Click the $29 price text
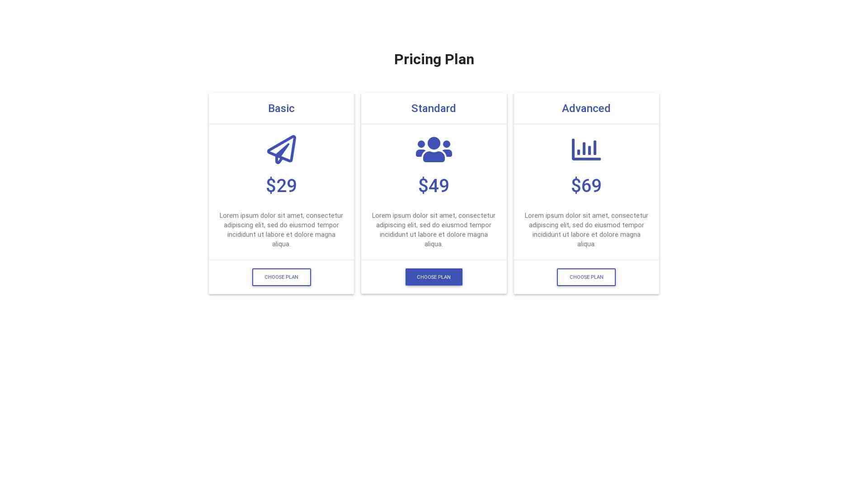Viewport: 868px width, 488px height. tap(281, 186)
